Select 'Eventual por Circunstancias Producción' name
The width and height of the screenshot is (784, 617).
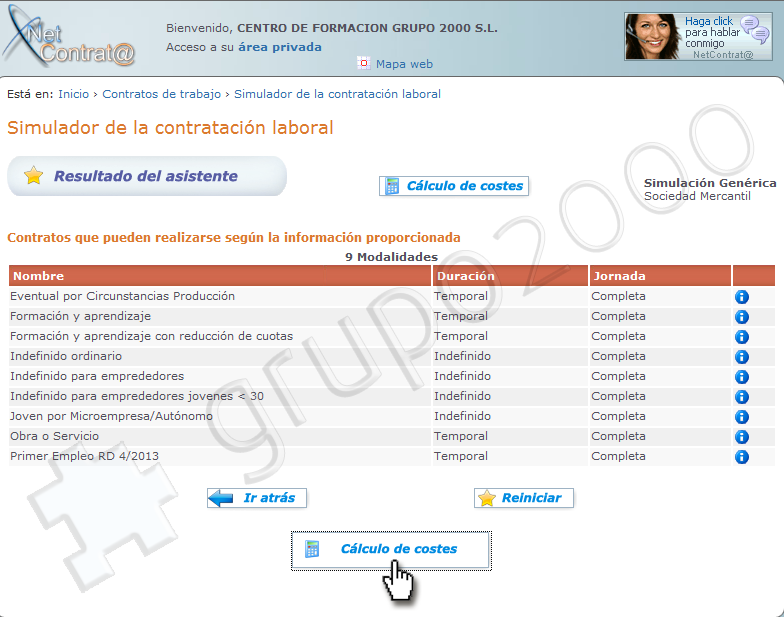(122, 296)
